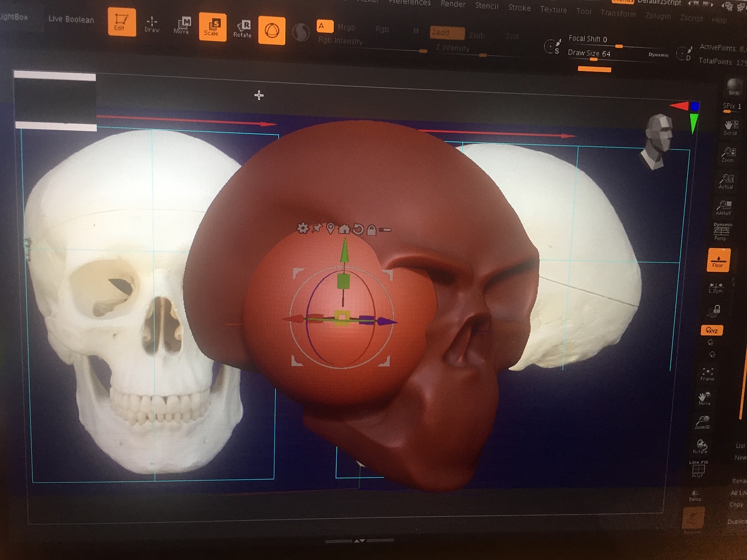
Task: Click the Zoom canvas icon
Action: click(x=728, y=154)
